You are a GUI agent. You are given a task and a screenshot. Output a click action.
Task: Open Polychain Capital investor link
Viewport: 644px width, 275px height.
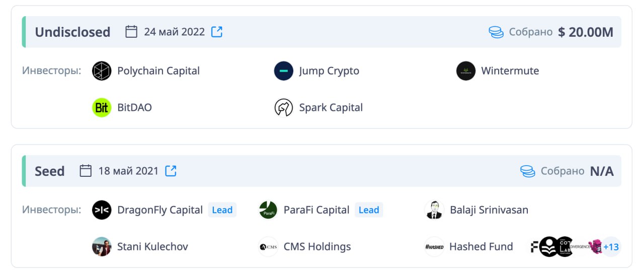click(158, 71)
